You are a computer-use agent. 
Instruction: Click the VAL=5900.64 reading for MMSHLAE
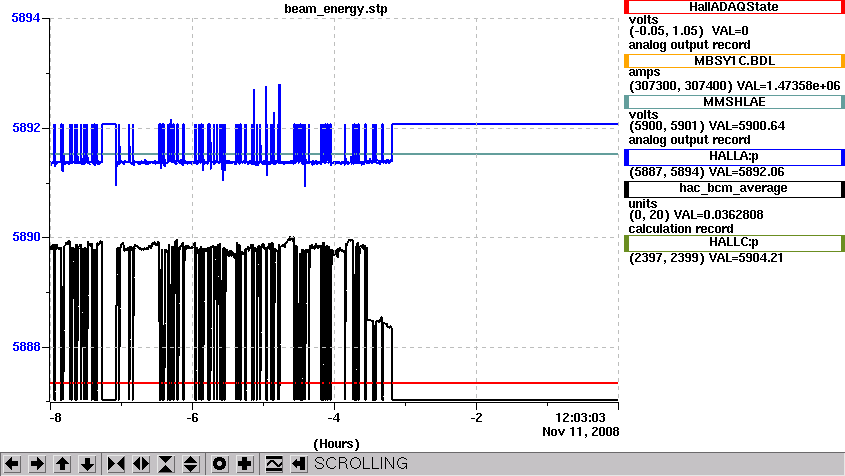(x=747, y=126)
